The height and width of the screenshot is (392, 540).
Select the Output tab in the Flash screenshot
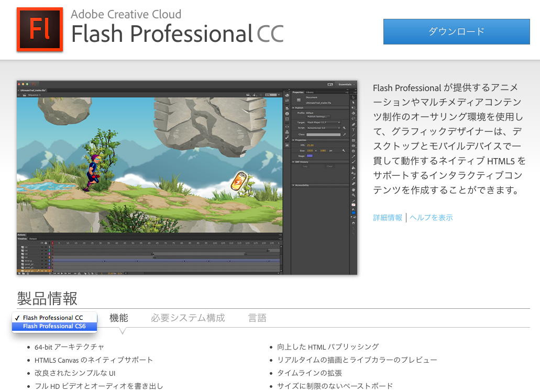pos(33,239)
